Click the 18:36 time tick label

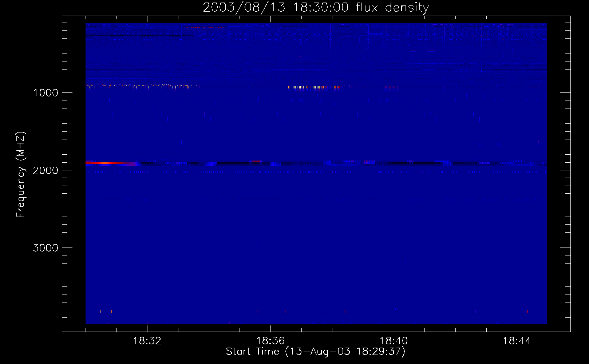click(270, 341)
